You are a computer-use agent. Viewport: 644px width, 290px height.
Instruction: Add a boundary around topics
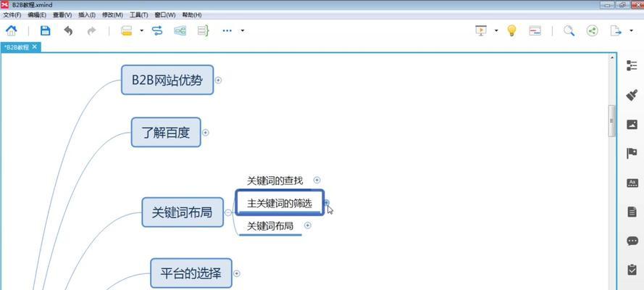180,30
